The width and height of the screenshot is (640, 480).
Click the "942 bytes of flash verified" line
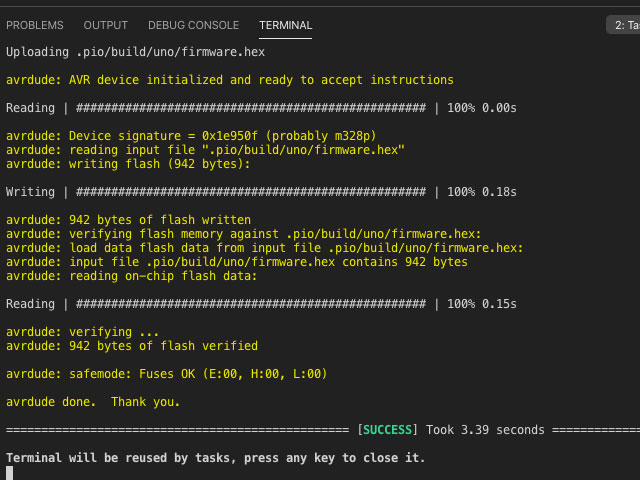(x=131, y=346)
